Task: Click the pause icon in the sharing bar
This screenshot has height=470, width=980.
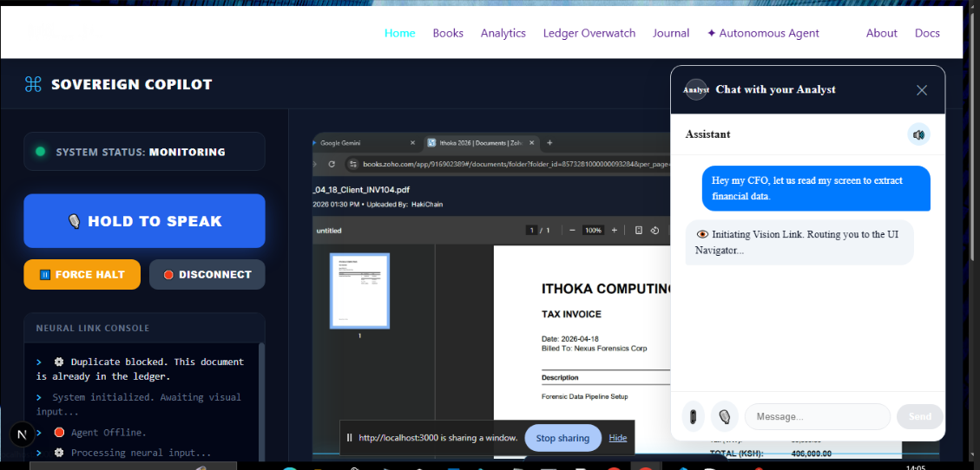Action: [349, 438]
